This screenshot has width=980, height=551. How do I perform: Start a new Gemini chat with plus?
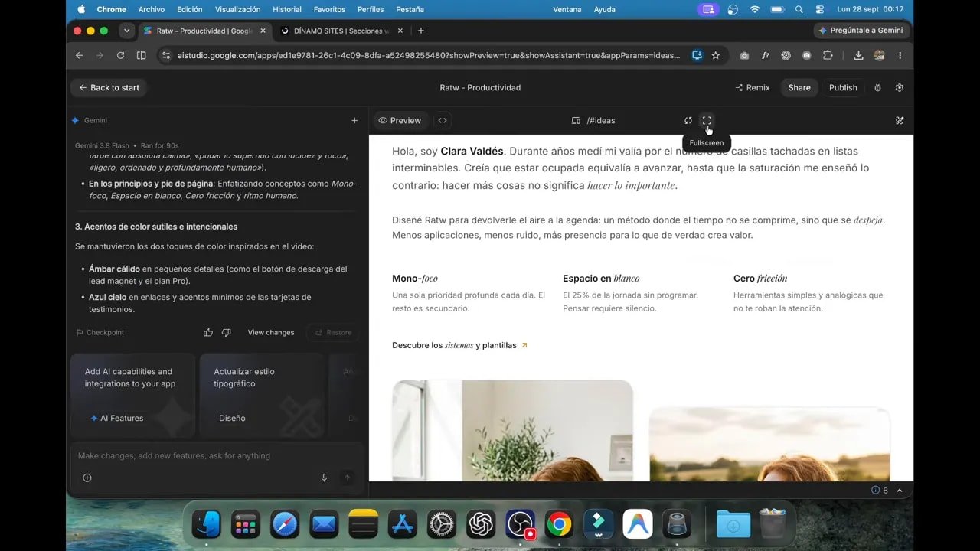(354, 120)
